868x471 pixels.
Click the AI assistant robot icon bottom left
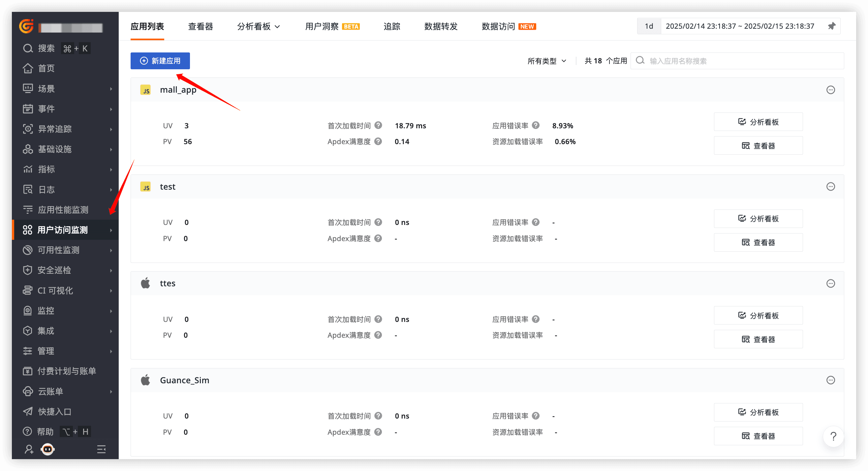click(x=47, y=449)
